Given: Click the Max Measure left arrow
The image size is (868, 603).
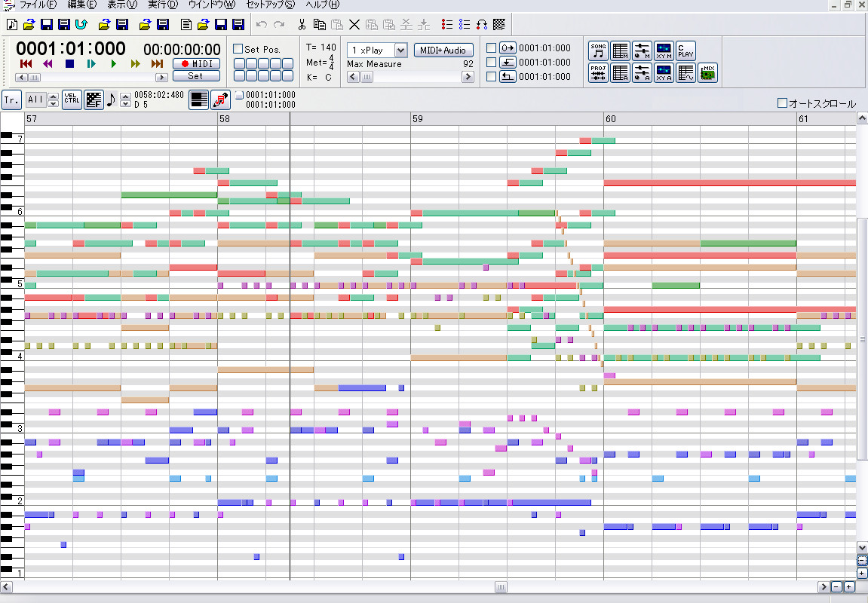Looking at the screenshot, I should click(353, 78).
